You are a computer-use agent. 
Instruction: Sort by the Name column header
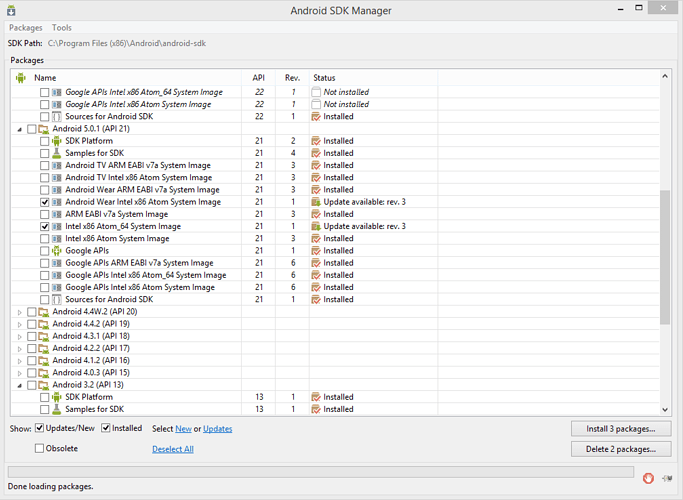pyautogui.click(x=126, y=78)
